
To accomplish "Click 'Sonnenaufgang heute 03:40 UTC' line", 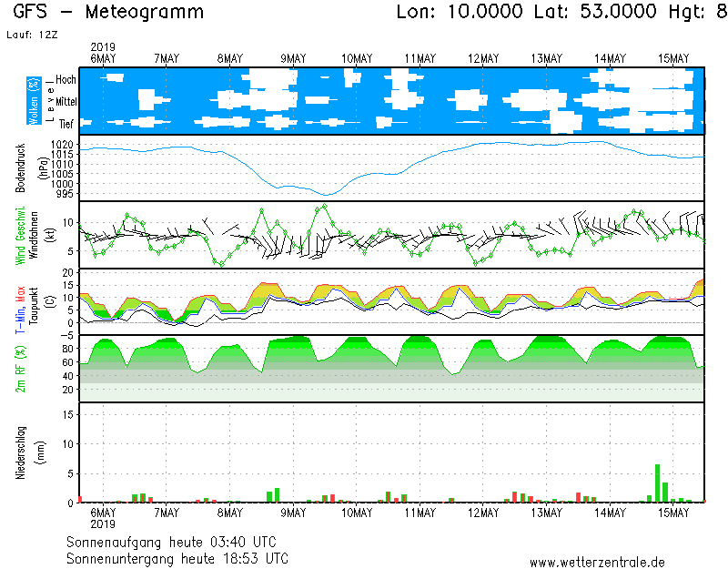I will [171, 542].
